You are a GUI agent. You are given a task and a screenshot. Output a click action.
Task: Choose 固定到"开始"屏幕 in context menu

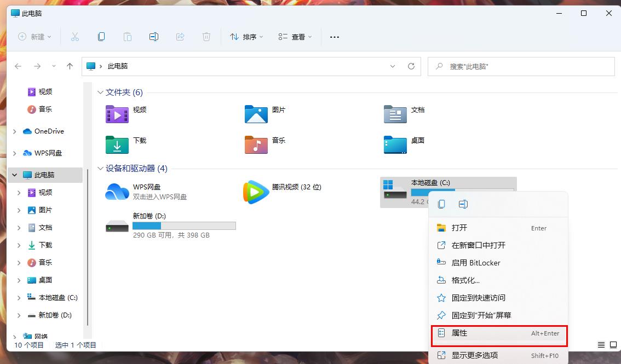(499, 315)
